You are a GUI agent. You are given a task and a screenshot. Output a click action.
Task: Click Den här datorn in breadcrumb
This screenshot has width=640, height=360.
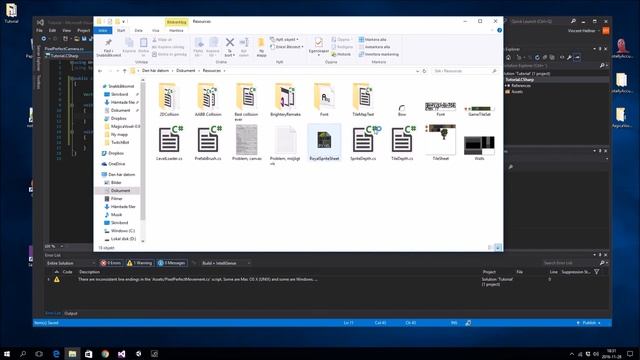pos(156,71)
